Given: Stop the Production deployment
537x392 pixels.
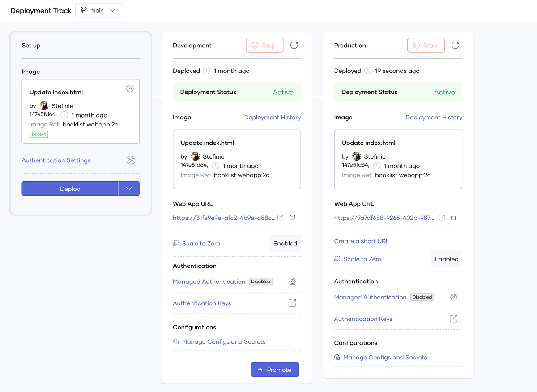Looking at the screenshot, I should [426, 45].
